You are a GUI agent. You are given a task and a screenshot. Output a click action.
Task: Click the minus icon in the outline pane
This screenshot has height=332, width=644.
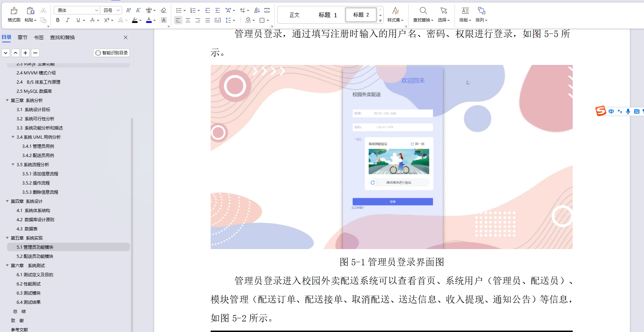(35, 53)
